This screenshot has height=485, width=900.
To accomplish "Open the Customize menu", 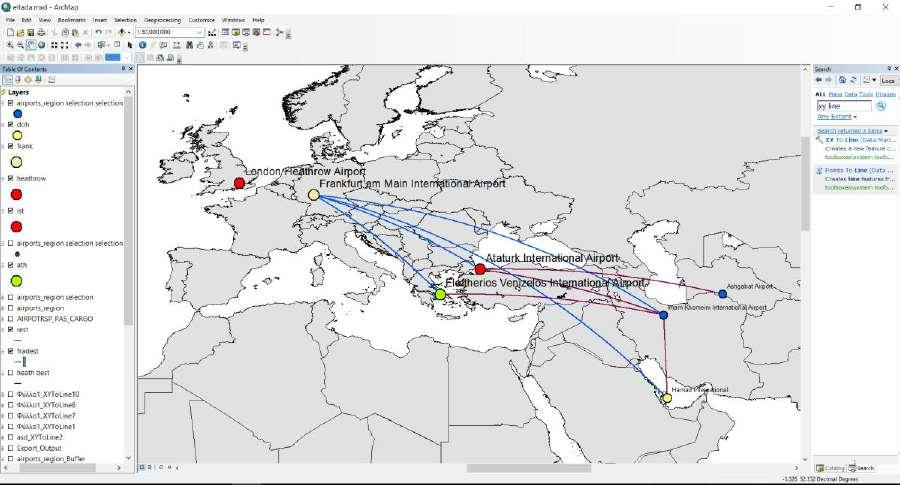I will click(201, 20).
